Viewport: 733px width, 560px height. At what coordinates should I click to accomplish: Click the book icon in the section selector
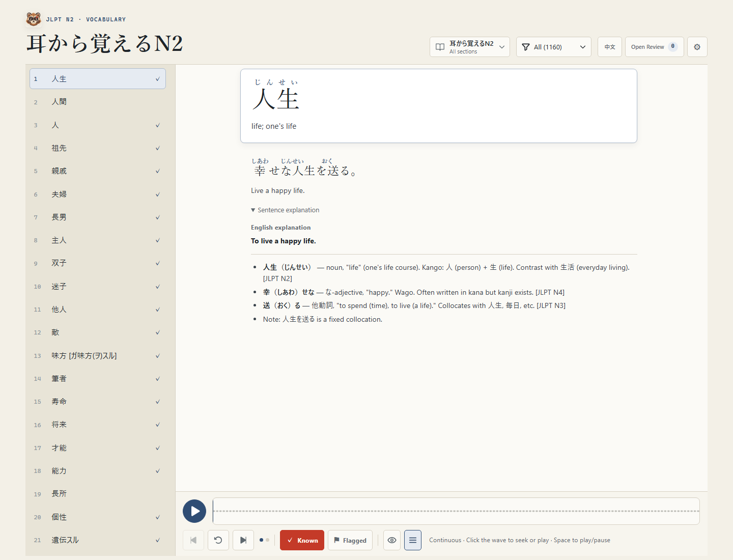440,47
